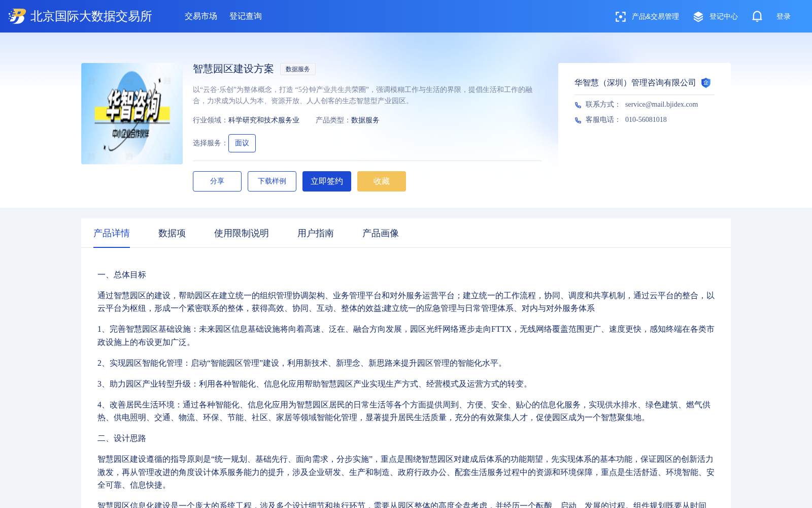Image resolution: width=812 pixels, height=508 pixels.
Task: Switch to the 数据项 tab
Action: tap(172, 233)
